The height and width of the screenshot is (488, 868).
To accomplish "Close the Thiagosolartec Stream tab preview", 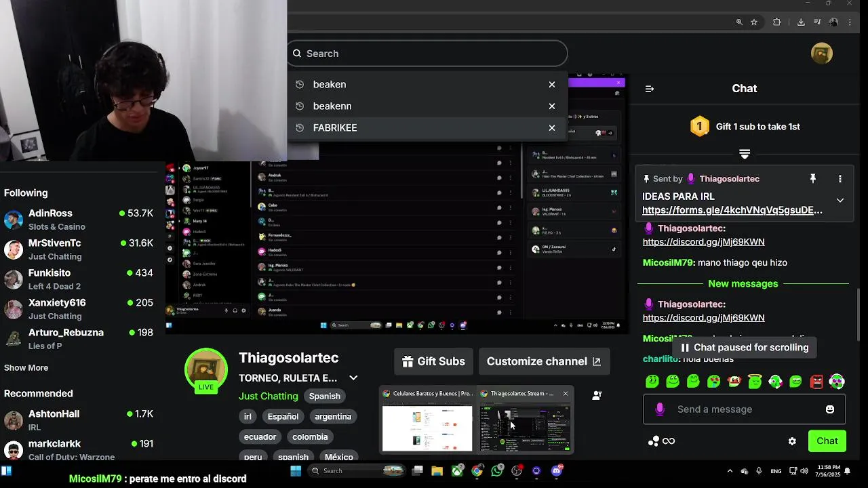I will (566, 394).
